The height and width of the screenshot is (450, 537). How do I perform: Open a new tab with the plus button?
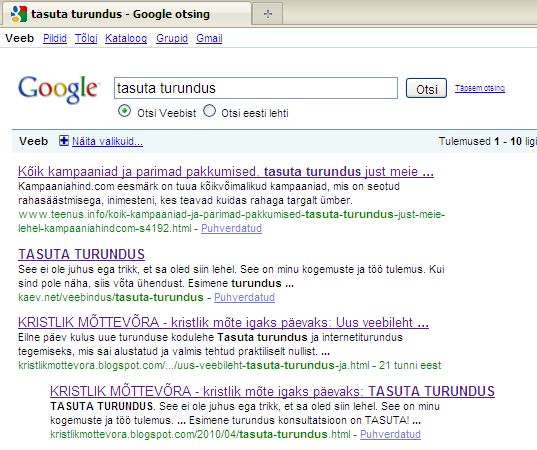coord(267,14)
